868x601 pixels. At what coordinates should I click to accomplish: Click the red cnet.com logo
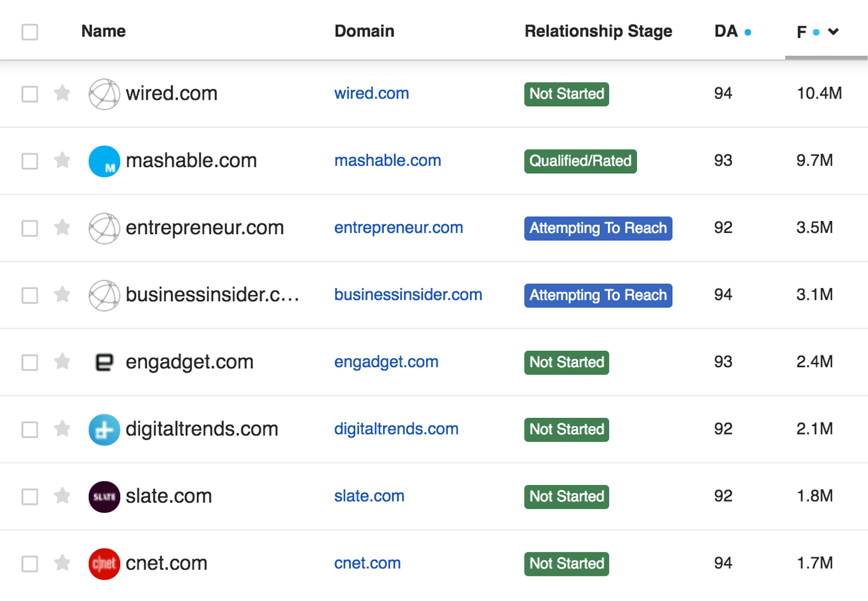104,563
